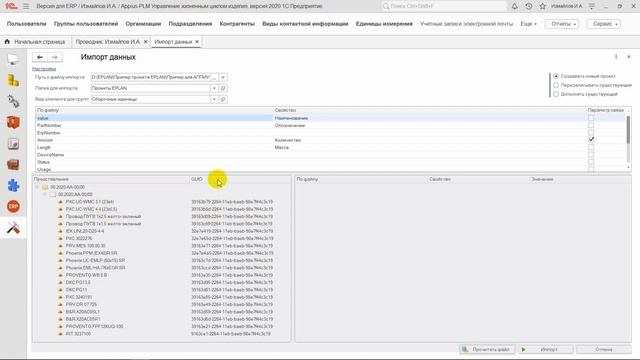Select Перезаписывать существующий radio option
This screenshot has width=640, height=360.
tap(556, 85)
